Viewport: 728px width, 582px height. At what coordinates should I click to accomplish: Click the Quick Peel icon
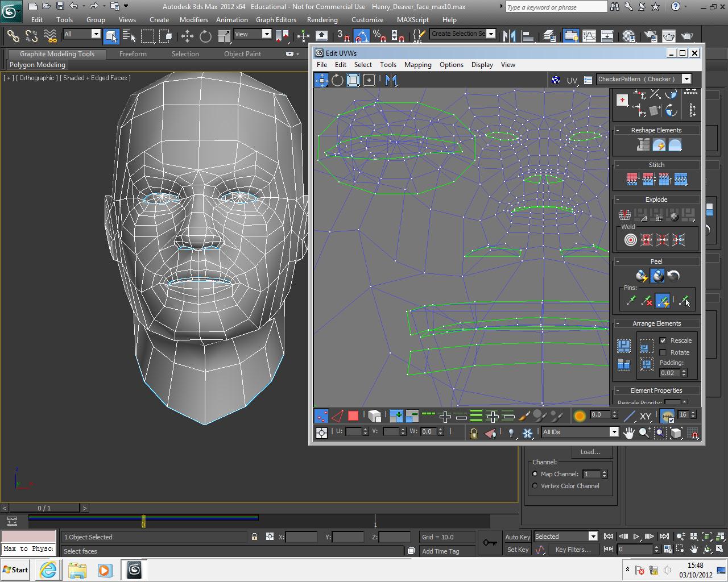(x=642, y=276)
